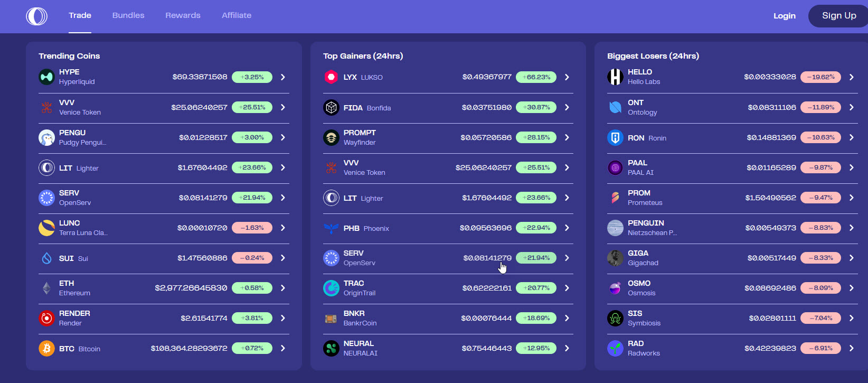Click the Top Gainers (24hrs) heading
This screenshot has height=383, width=868.
tap(363, 56)
